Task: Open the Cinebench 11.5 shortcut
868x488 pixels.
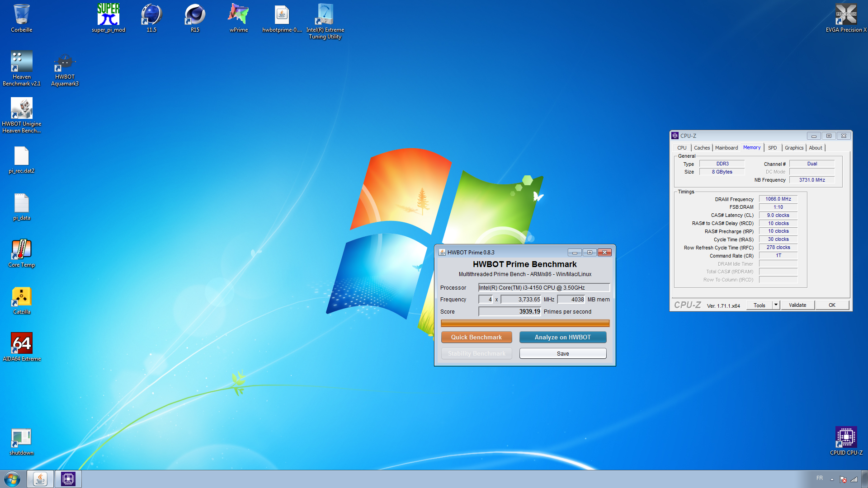Action: (x=151, y=18)
